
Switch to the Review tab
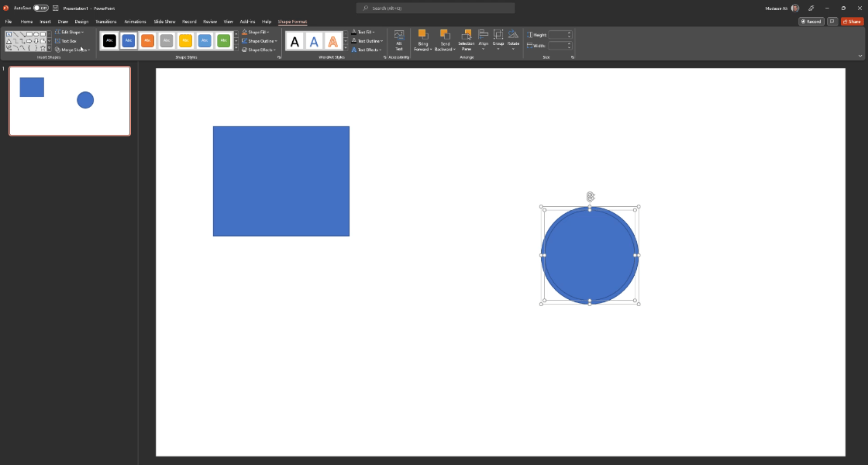tap(210, 22)
